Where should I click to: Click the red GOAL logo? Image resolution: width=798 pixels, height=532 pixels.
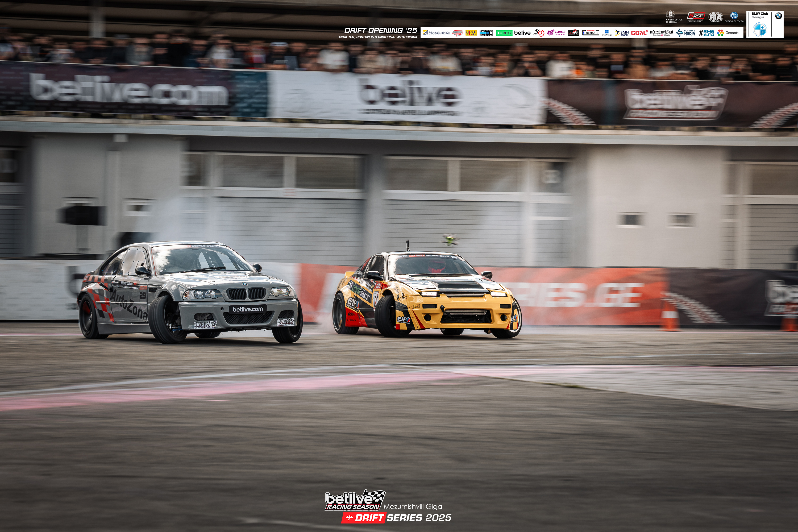pyautogui.click(x=639, y=33)
